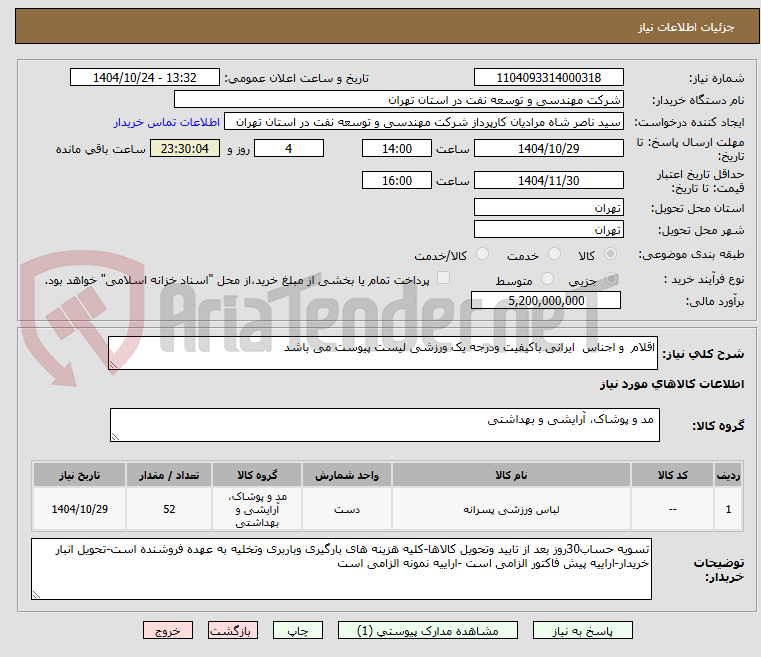The image size is (761, 657).
Task: Click the price validity date 1404/11/30 field
Action: point(548,180)
